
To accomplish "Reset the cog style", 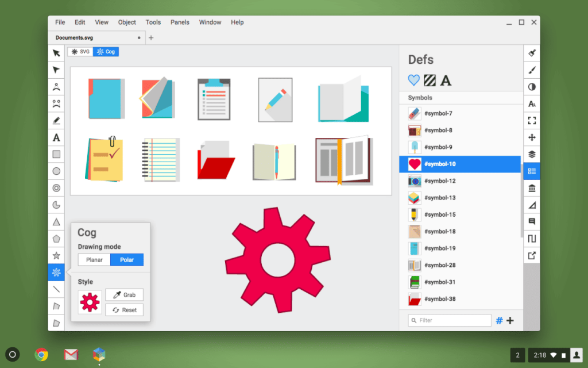I will click(124, 309).
